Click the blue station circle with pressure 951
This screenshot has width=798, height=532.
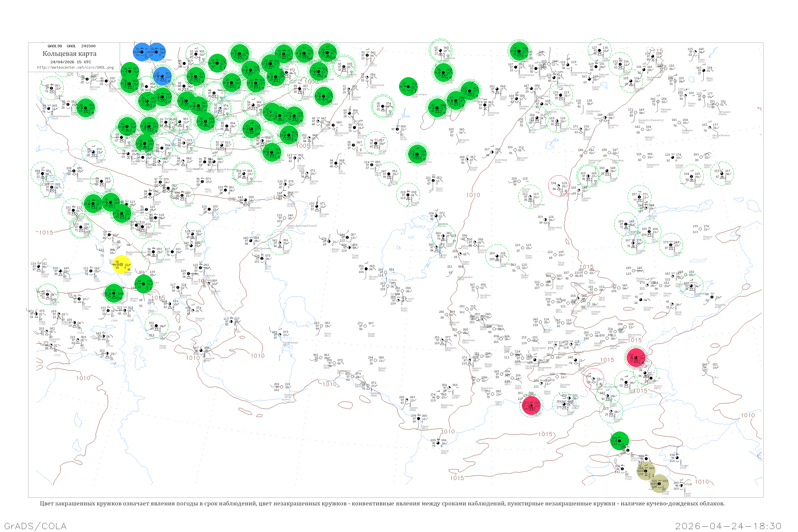point(162,76)
